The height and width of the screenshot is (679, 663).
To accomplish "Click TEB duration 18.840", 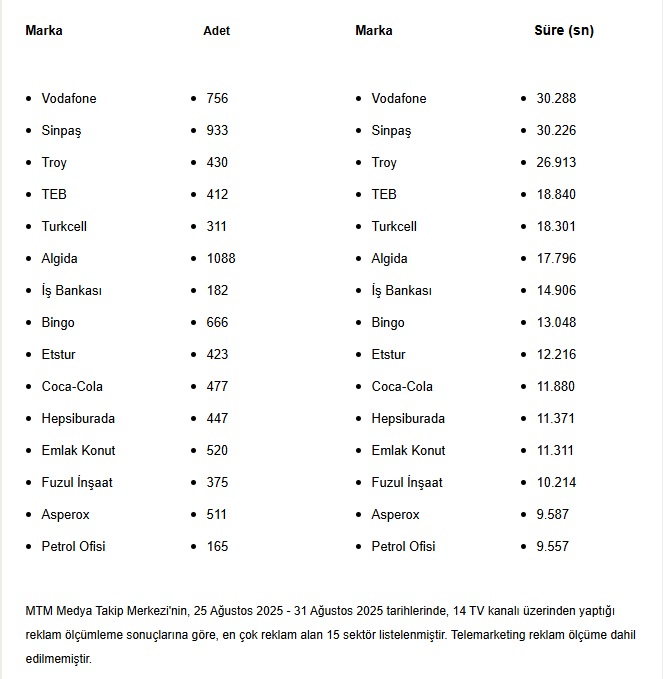I will coord(556,194).
